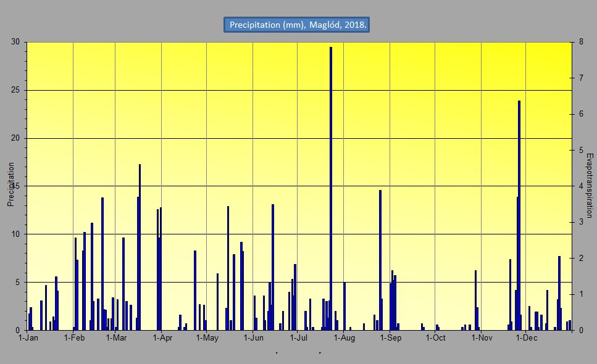Click the mid-June bar reaching about 13 mm
This screenshot has height=364, width=597.
click(x=273, y=265)
